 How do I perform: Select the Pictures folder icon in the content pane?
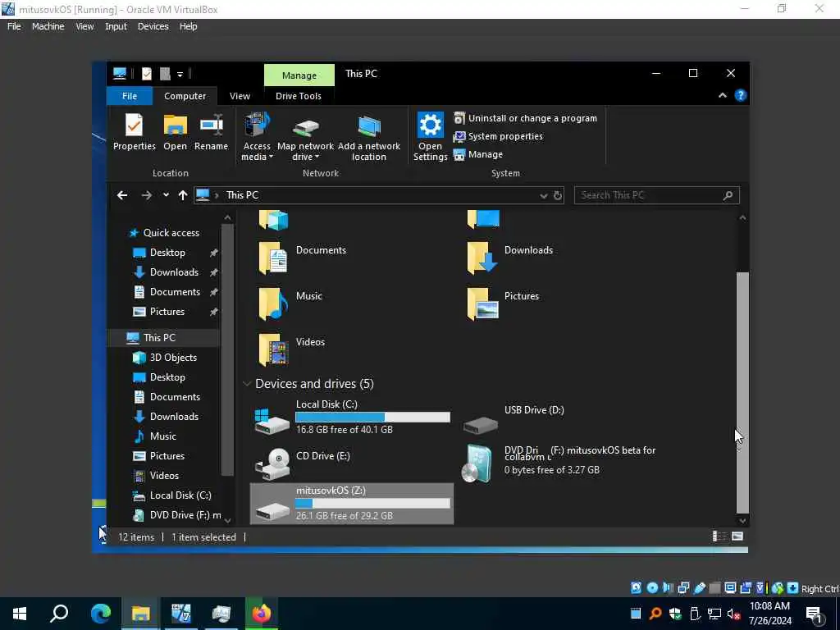point(482,304)
